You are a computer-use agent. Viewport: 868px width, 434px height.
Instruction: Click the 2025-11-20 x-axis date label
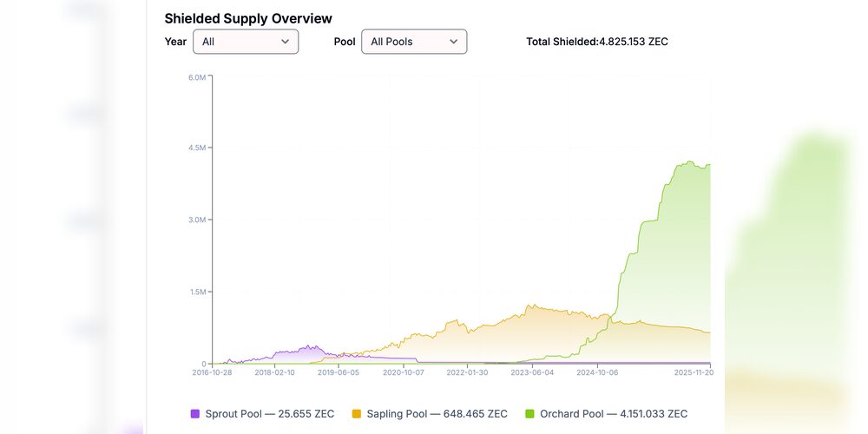click(x=693, y=372)
